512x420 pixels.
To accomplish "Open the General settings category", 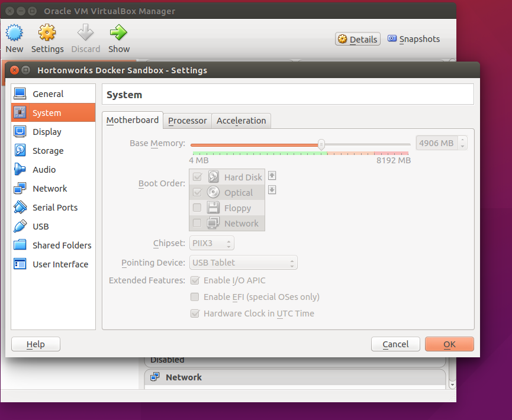I will (53, 94).
